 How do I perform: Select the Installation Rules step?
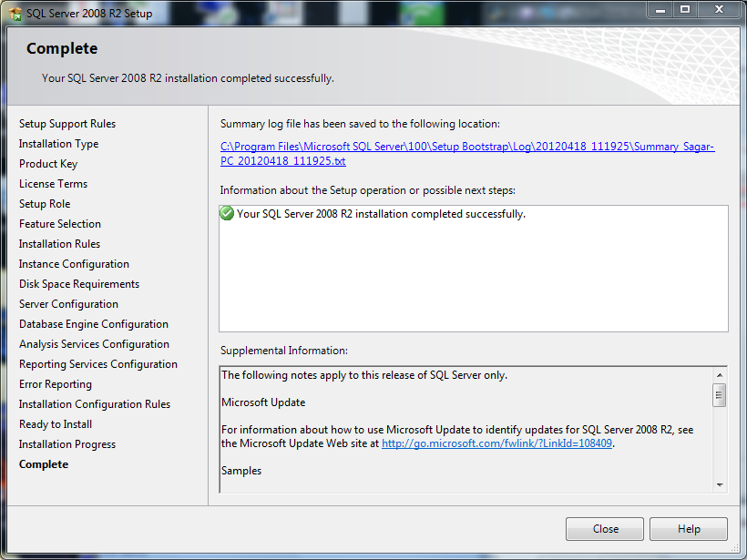click(x=59, y=244)
